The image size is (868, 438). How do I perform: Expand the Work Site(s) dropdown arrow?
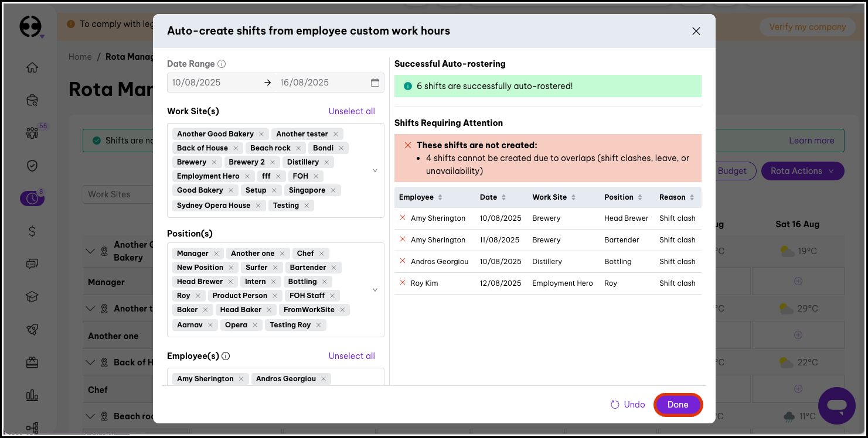(375, 170)
